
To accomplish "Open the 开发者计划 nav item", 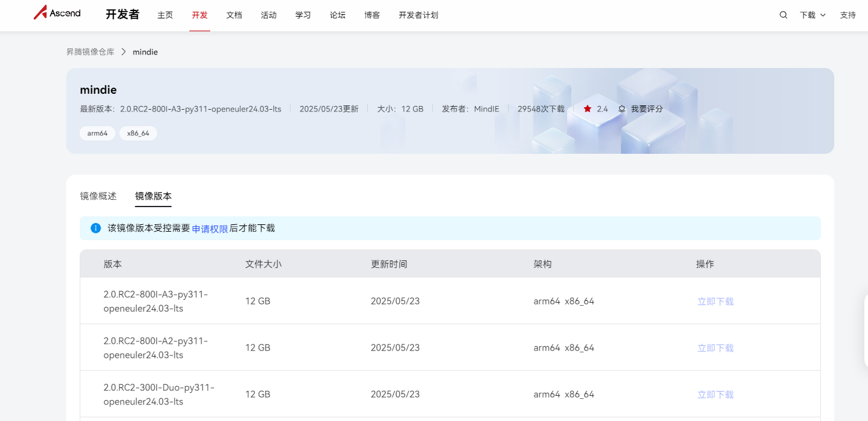I will pos(419,15).
